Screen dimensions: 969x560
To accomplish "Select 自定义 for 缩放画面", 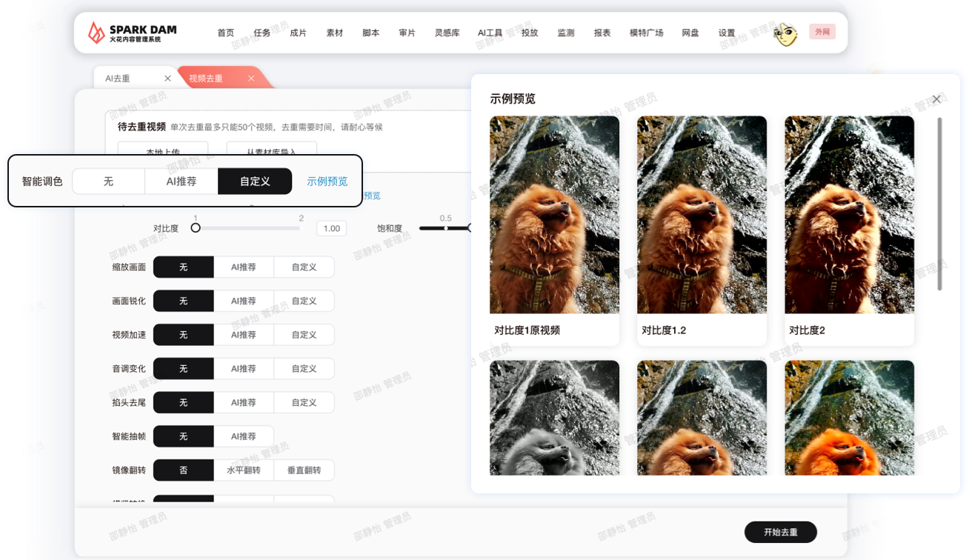I will (304, 267).
